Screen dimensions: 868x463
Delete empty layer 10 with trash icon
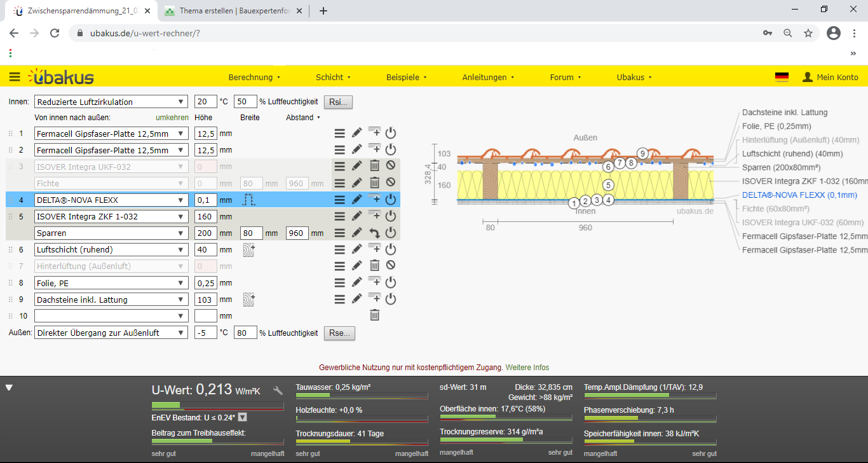click(375, 315)
